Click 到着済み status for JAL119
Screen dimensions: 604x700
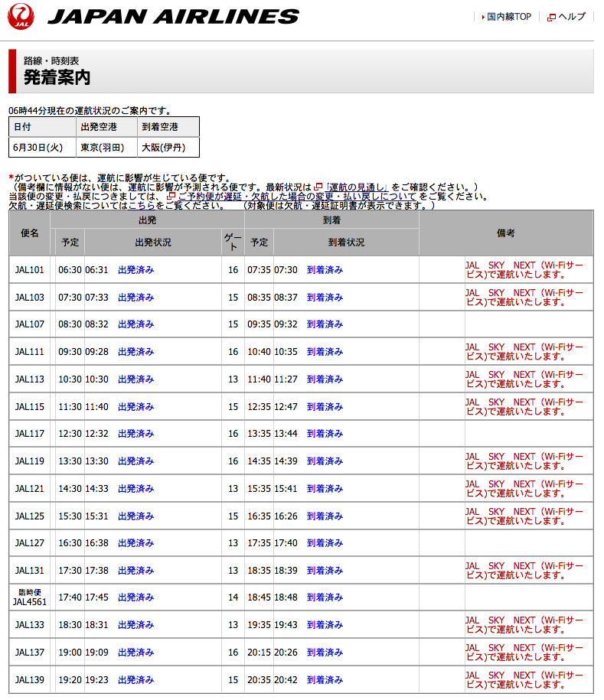[325, 461]
